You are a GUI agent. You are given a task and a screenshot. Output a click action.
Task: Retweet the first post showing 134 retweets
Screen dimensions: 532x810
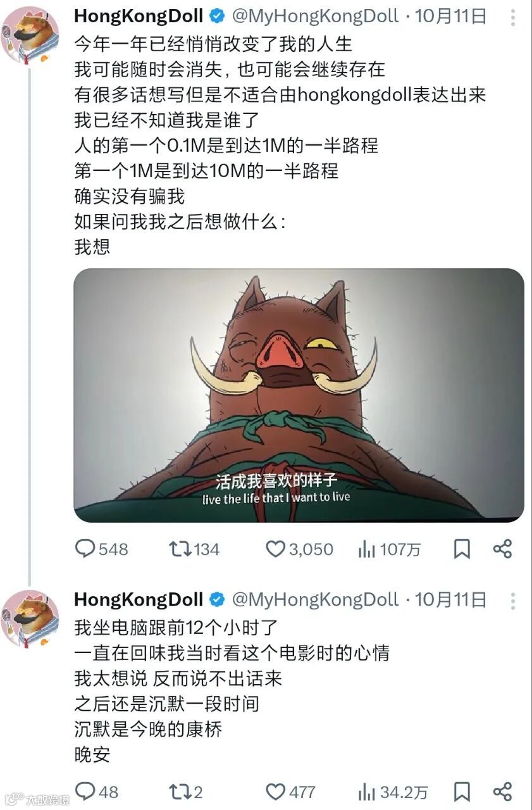click(x=194, y=549)
